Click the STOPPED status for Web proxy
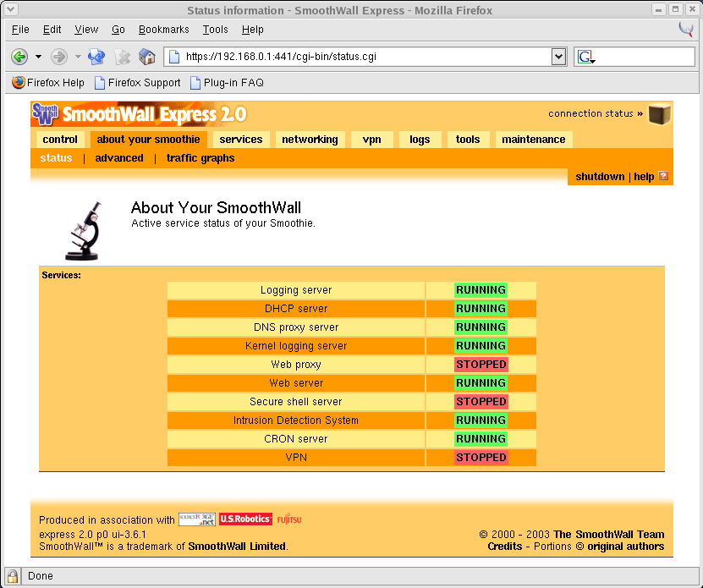 [481, 364]
